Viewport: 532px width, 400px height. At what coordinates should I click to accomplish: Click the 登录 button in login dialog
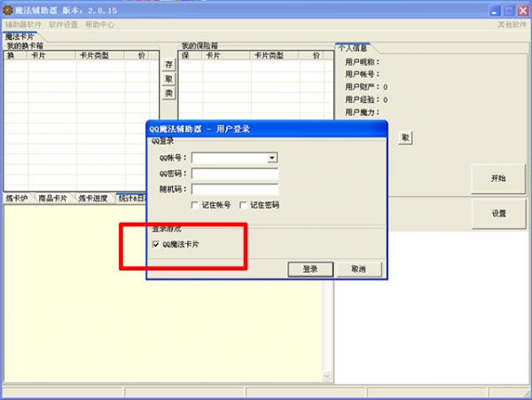pos(310,269)
